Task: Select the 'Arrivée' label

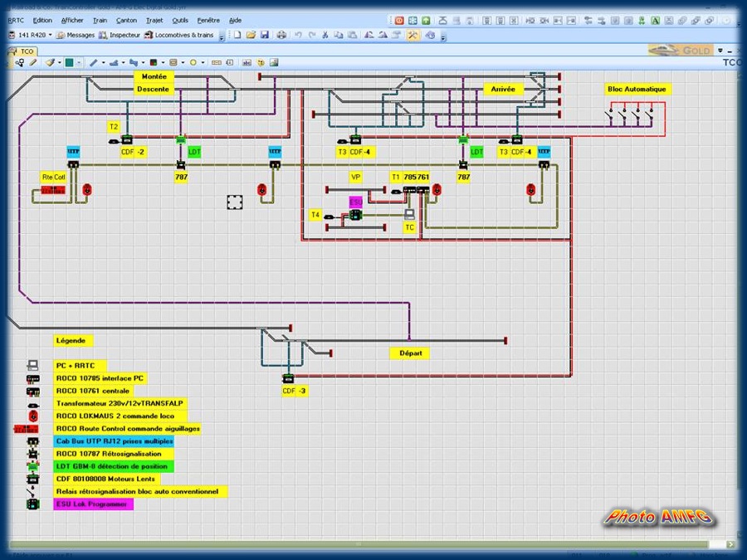Action: pyautogui.click(x=503, y=89)
